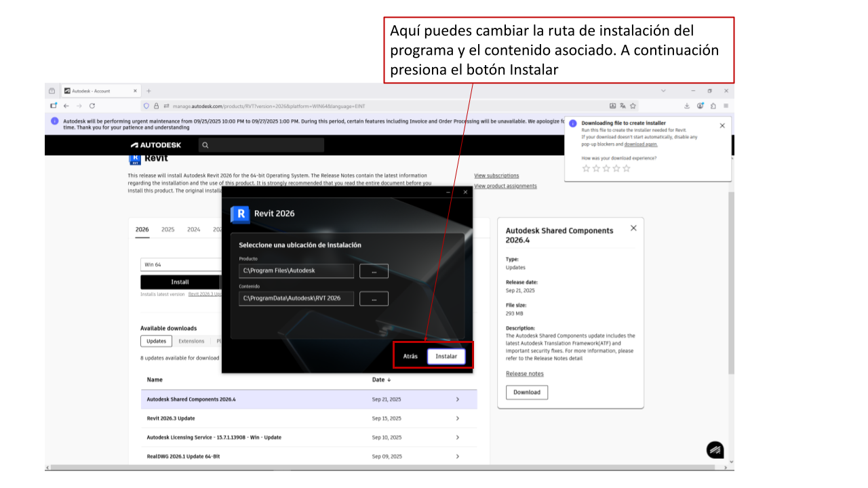Select RealDWG 2026.1 Update 64-Bit name
The height and width of the screenshot is (488, 868).
(x=183, y=456)
